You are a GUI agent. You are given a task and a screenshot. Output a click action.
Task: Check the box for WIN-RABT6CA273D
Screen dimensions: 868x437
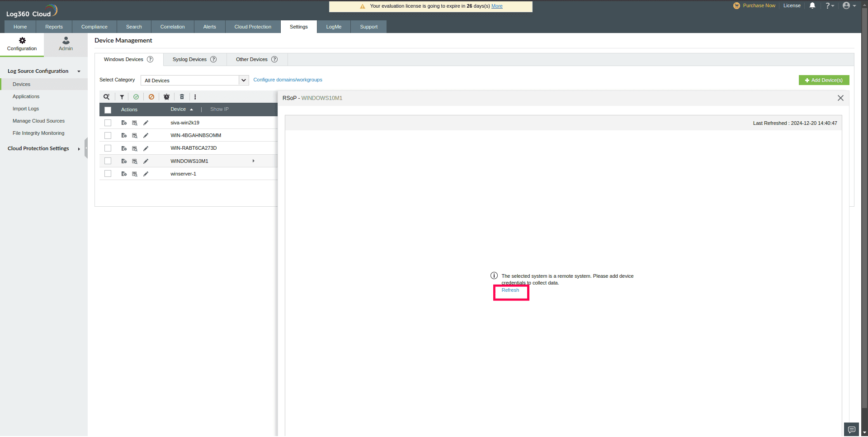click(x=108, y=148)
